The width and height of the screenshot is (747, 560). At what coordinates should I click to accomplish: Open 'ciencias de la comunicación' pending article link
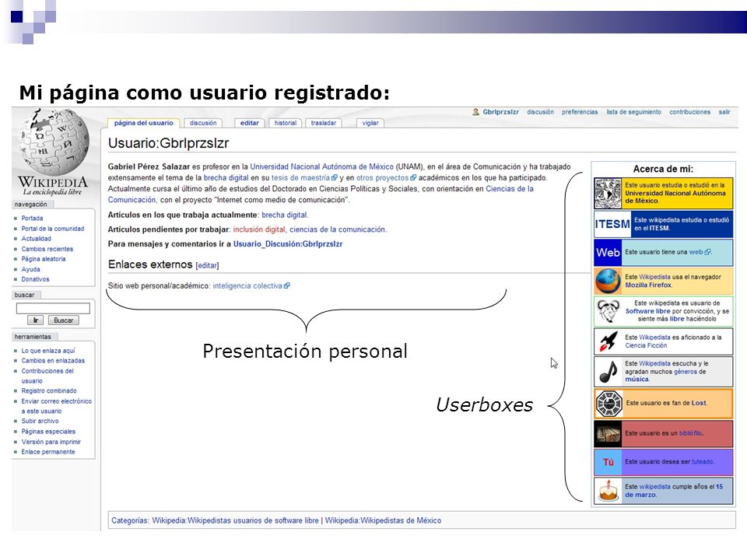[x=337, y=229]
